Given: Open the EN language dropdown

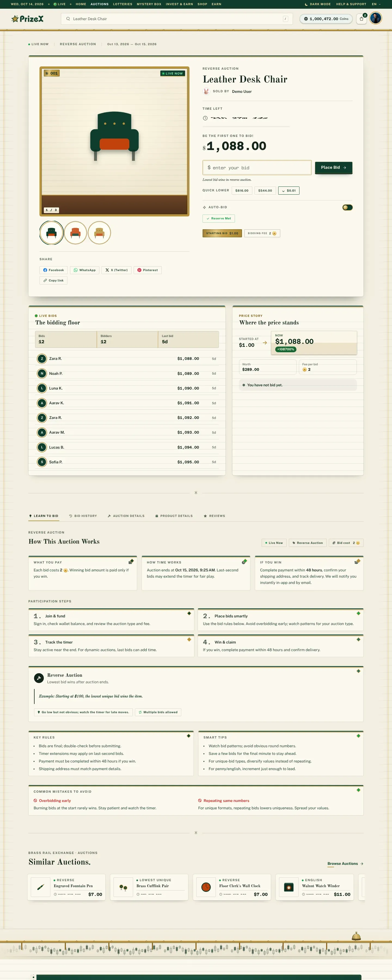Looking at the screenshot, I should pos(376,4).
